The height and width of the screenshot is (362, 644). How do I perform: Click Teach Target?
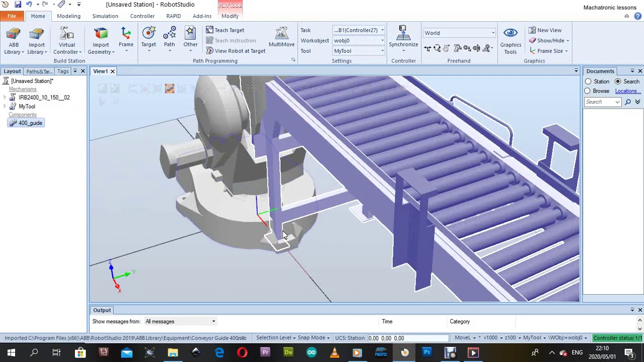(225, 30)
